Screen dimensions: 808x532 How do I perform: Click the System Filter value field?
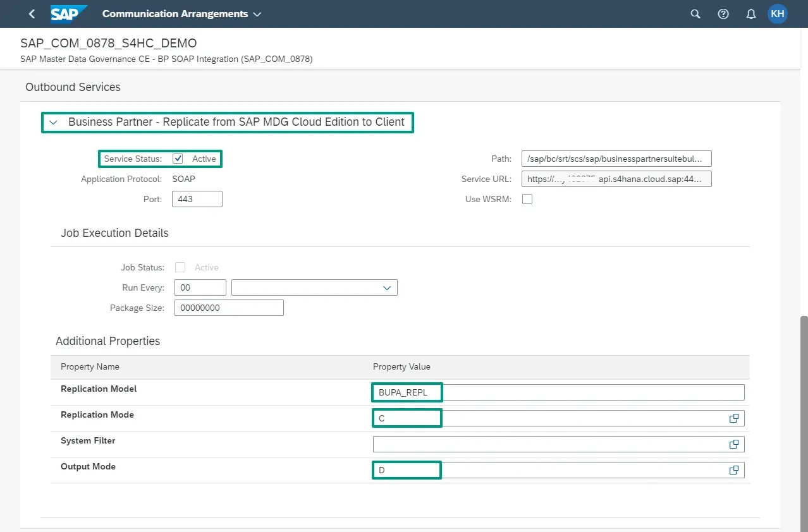pos(559,444)
